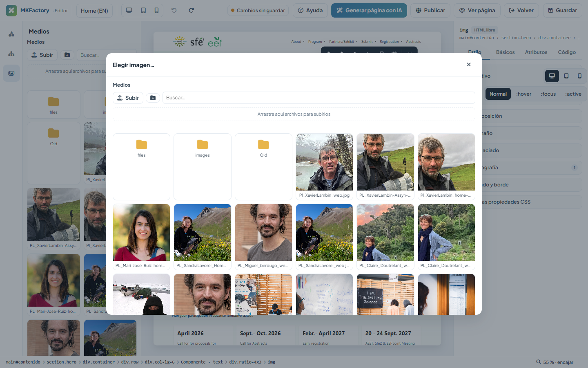Select PL_Mari-Jose-Ruiz-hom thumbnail in dialog

[141, 237]
